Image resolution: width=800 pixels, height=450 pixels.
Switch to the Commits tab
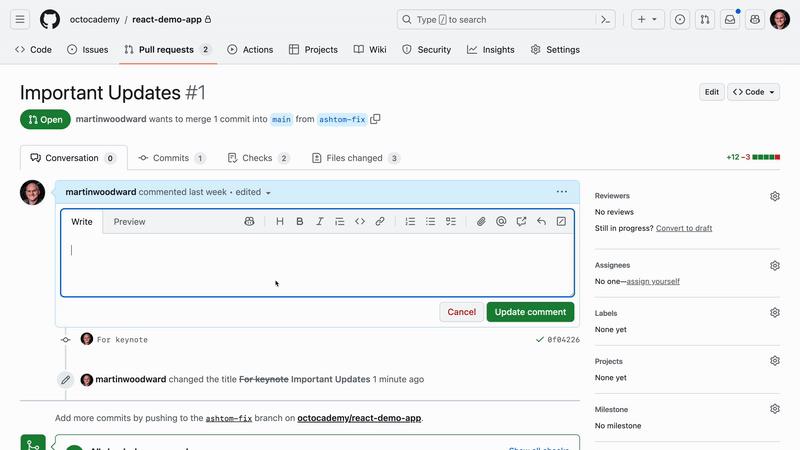pyautogui.click(x=172, y=158)
